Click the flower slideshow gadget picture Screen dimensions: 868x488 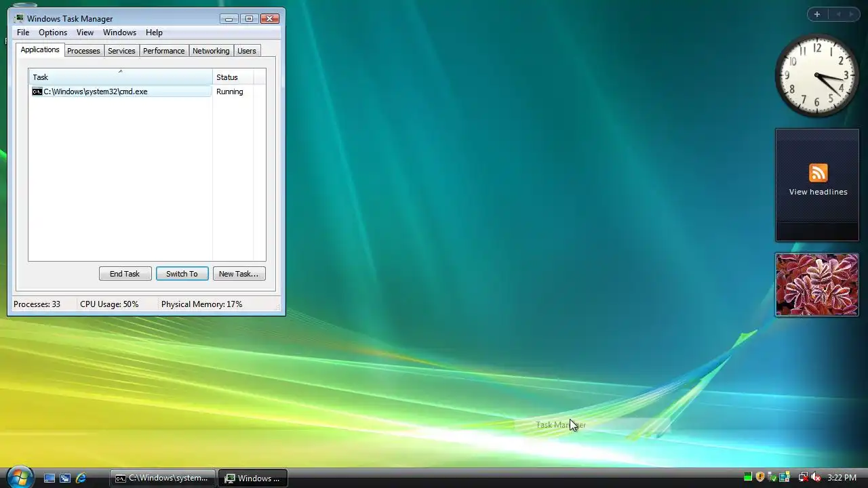point(817,285)
